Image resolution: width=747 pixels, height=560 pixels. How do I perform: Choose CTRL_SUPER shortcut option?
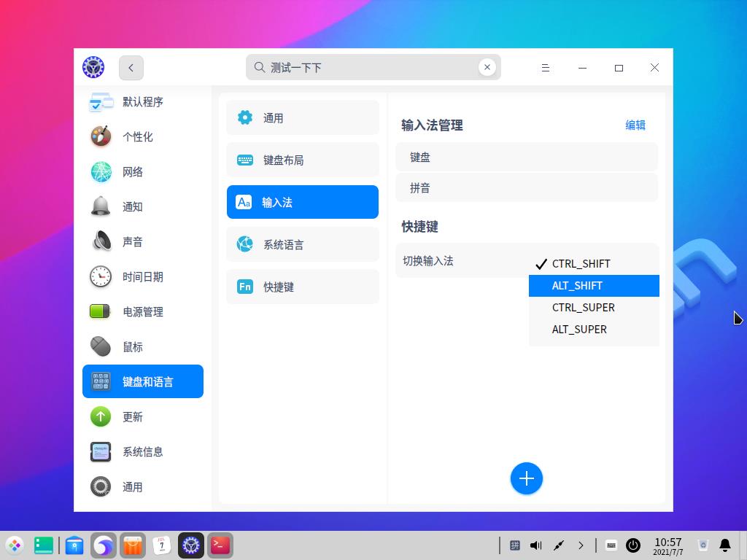[x=594, y=308]
